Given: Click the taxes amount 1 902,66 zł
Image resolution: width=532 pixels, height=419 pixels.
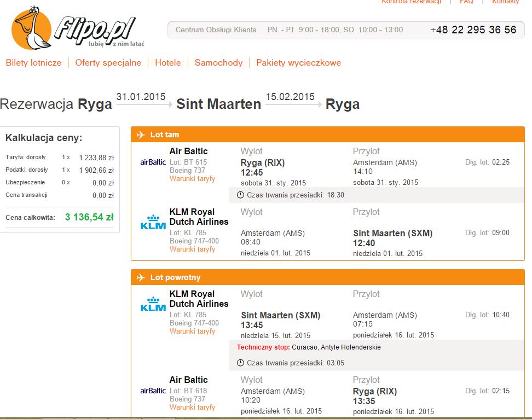Looking at the screenshot, I should (x=96, y=170).
